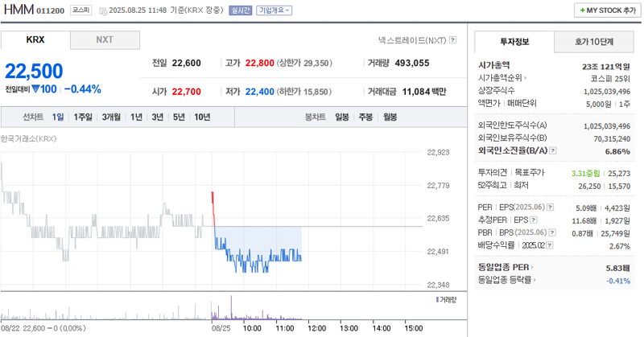
Task: Click the 52주최고 value 26,250
Action: (x=589, y=186)
